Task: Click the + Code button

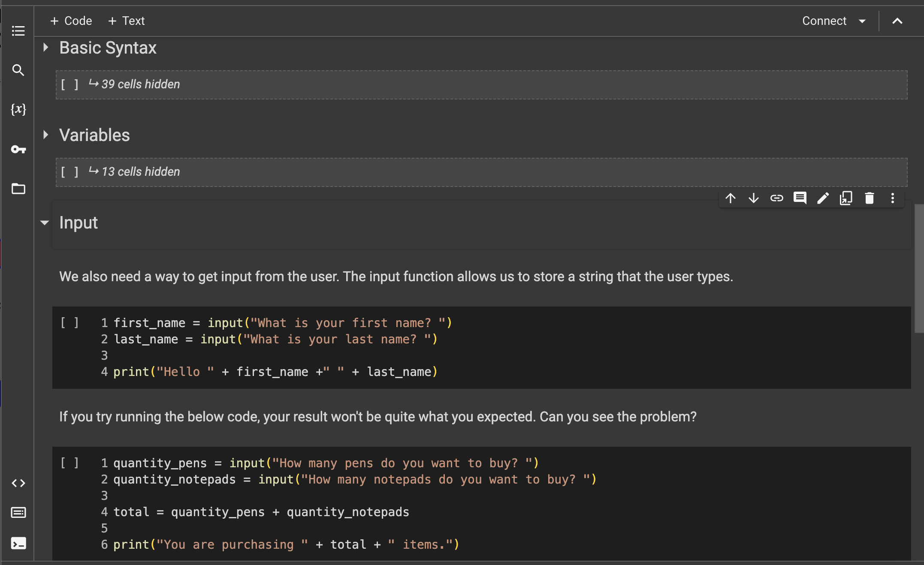Action: [71, 21]
